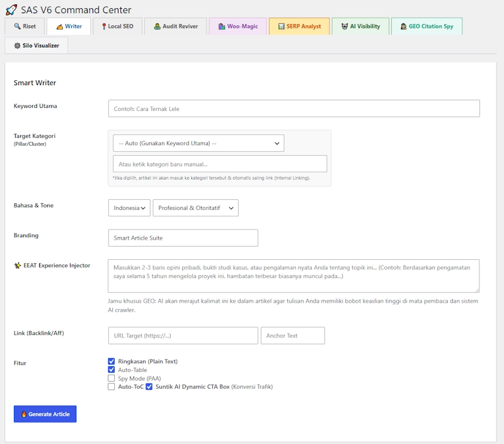
Task: Select the Writer tab
Action: [69, 26]
